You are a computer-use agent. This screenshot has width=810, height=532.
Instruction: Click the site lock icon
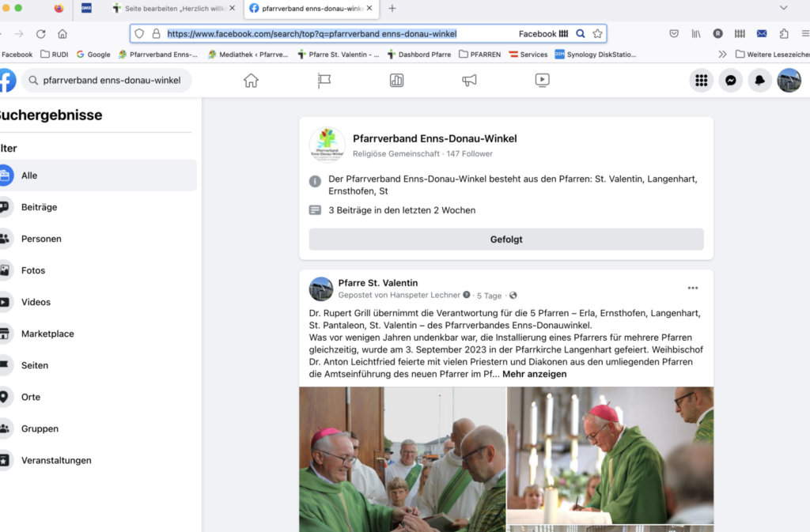coord(156,33)
